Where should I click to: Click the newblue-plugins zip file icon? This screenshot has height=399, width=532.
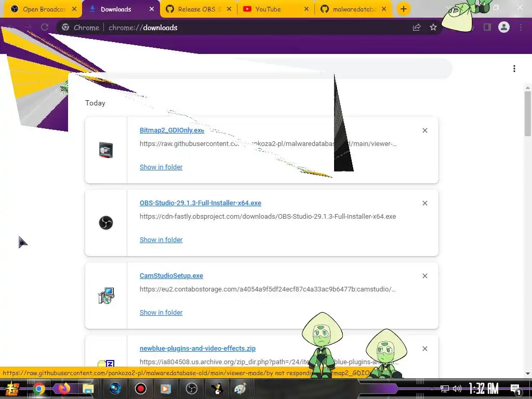coord(106,363)
